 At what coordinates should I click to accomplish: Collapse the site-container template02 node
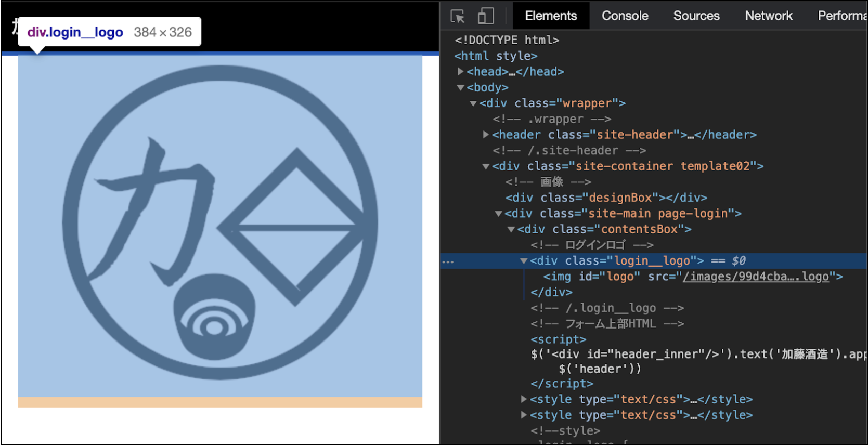[x=486, y=166]
